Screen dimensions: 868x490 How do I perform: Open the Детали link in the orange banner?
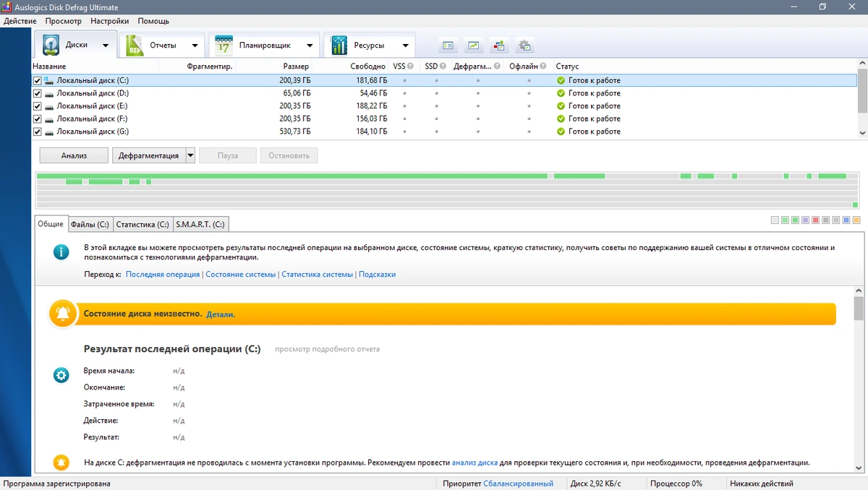221,314
